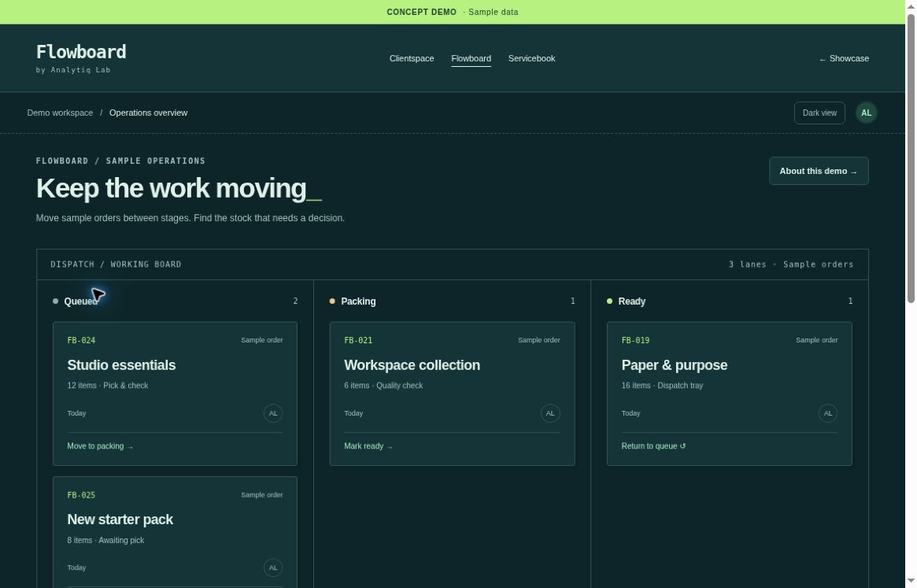Click order ID FB-025
Screen dimensions: 917x588
(x=81, y=495)
